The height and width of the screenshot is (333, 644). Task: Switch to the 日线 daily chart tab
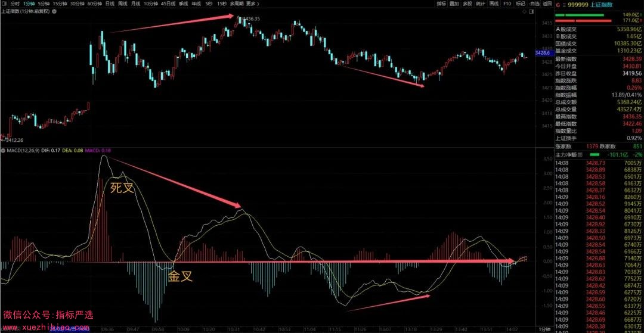(110, 4)
